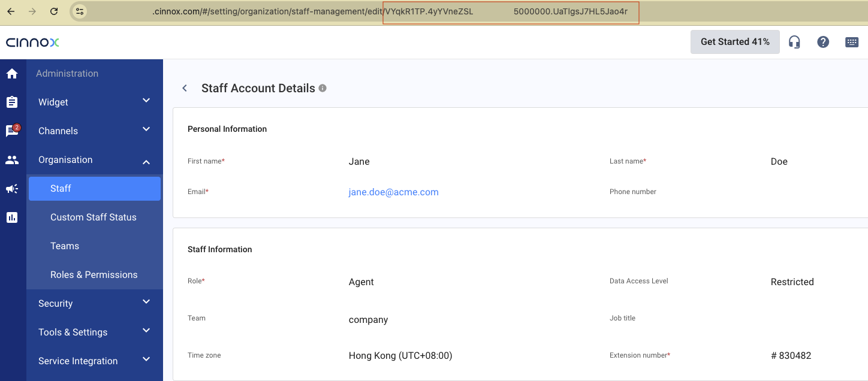Open Roles & Permissions menu item

click(94, 274)
